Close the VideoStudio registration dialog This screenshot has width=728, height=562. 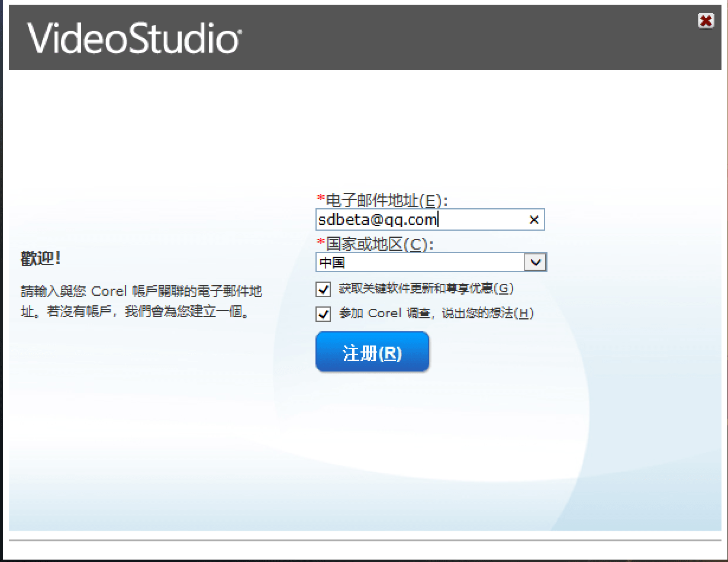click(706, 21)
